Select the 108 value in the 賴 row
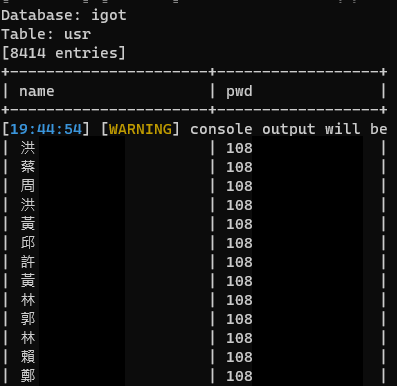The height and width of the screenshot is (386, 397). click(x=239, y=357)
